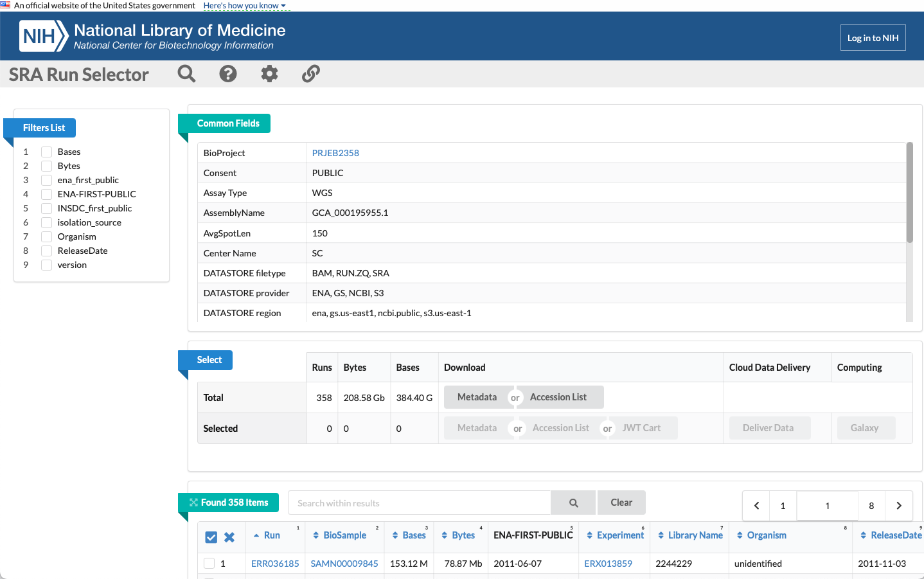Click the NIH logo
This screenshot has width=924, height=579.
(43, 36)
